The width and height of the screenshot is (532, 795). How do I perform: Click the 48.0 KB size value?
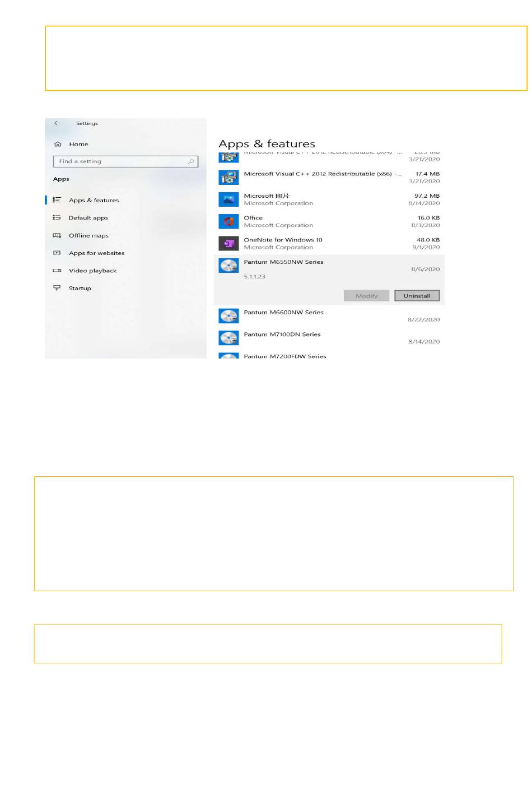(x=428, y=240)
